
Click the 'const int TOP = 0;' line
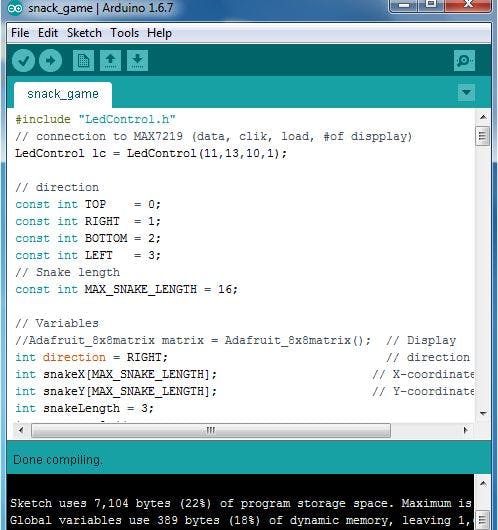(x=88, y=204)
